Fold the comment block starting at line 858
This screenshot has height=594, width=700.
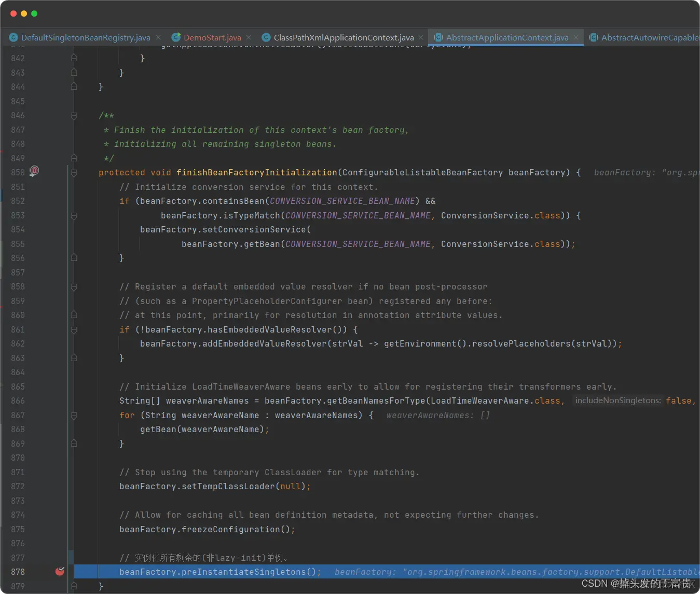74,286
